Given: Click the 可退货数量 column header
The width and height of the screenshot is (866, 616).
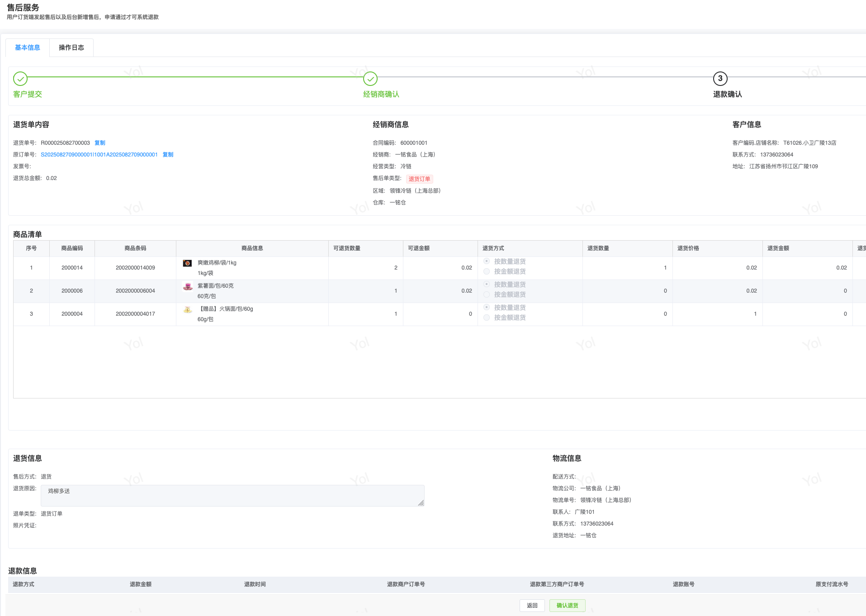Looking at the screenshot, I should (347, 248).
